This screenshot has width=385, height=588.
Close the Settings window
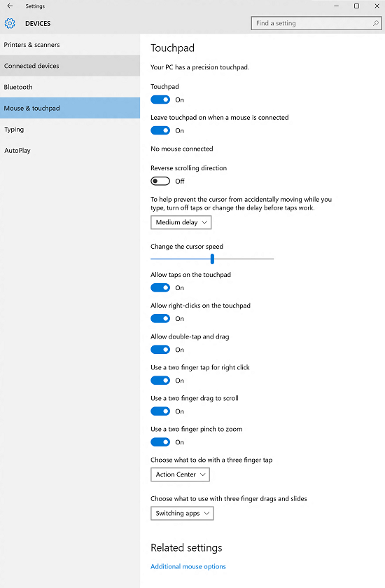tap(377, 6)
